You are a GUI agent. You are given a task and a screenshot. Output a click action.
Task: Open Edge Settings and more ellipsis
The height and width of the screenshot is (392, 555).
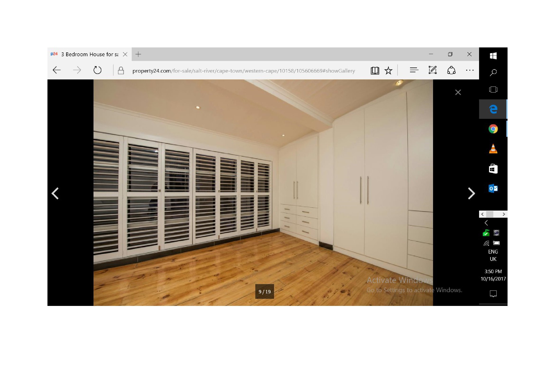click(x=470, y=70)
